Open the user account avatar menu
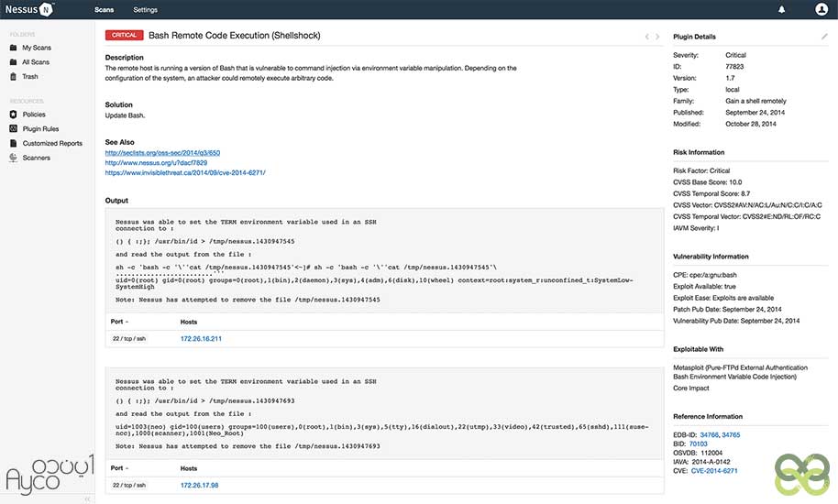This screenshot has width=838, height=504. (821, 9)
